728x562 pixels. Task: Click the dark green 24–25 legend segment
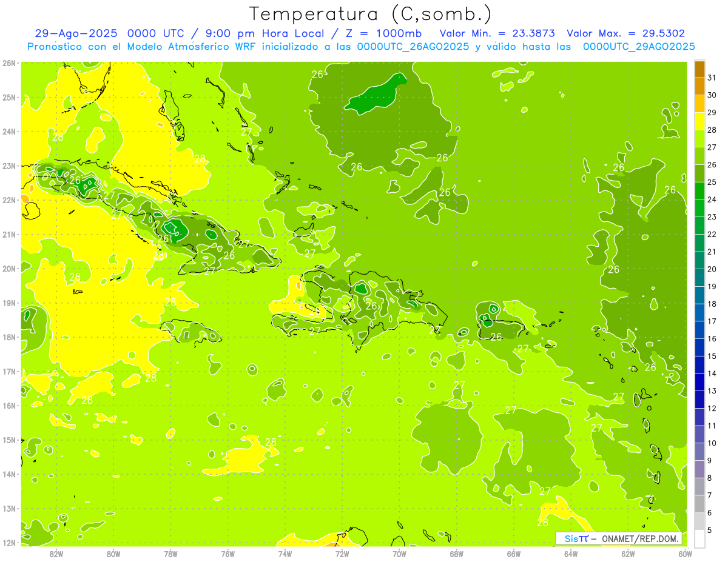pyautogui.click(x=699, y=190)
